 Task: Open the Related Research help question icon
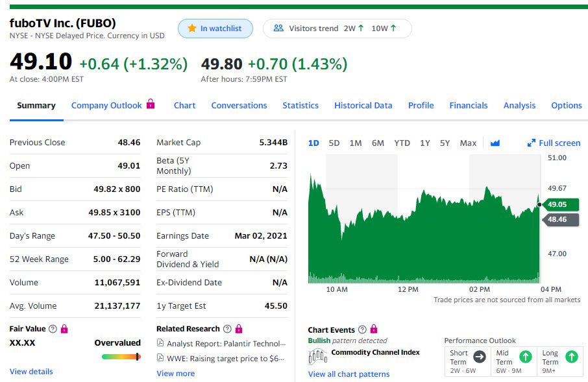click(227, 329)
